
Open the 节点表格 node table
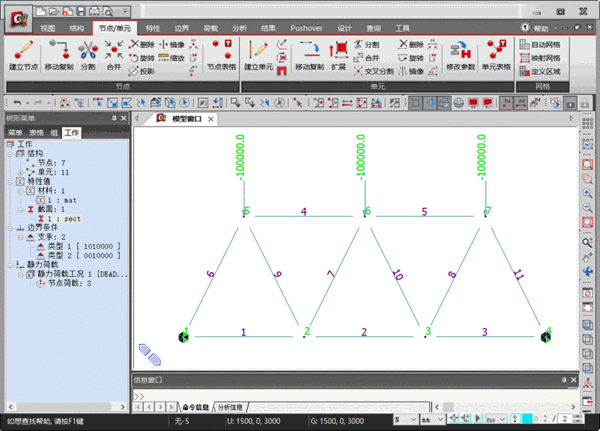222,55
